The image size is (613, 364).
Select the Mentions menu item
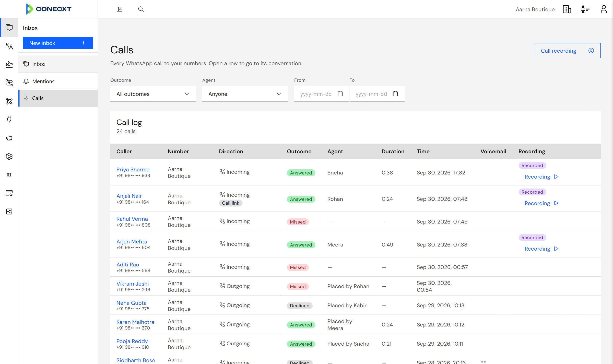pyautogui.click(x=58, y=81)
